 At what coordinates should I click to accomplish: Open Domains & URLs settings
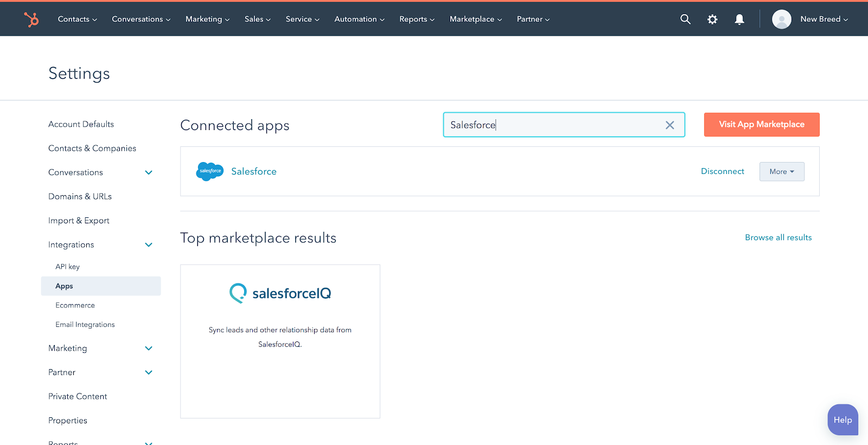click(80, 196)
